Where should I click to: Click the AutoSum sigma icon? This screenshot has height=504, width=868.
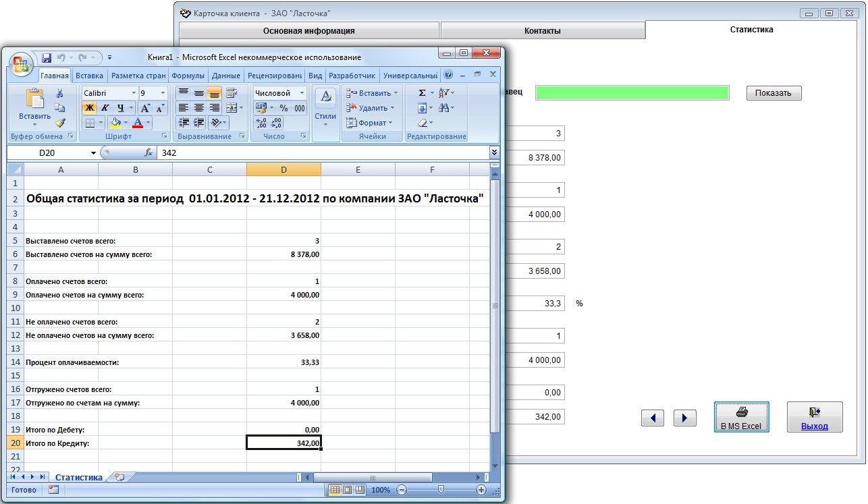(x=423, y=93)
